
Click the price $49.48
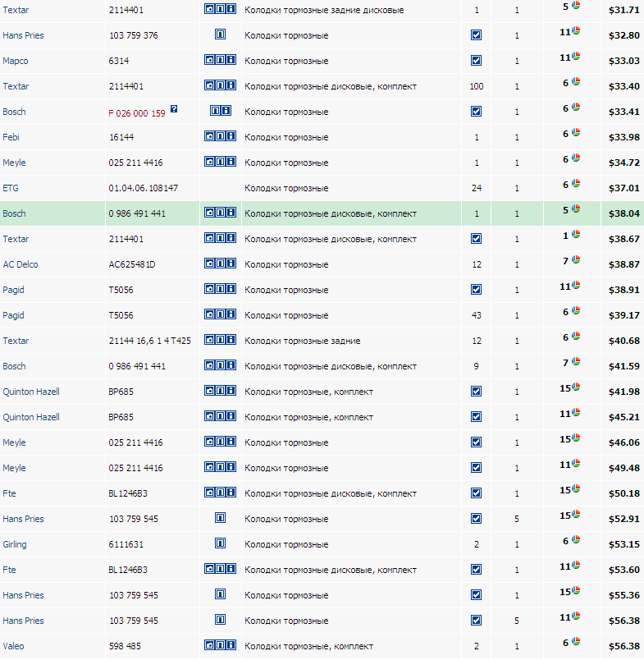click(x=624, y=468)
